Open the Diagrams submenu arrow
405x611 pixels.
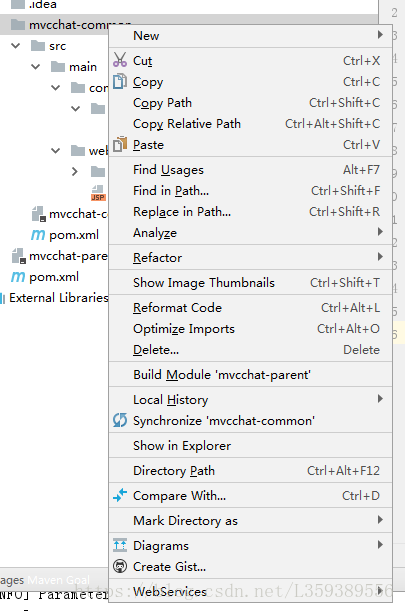[380, 545]
